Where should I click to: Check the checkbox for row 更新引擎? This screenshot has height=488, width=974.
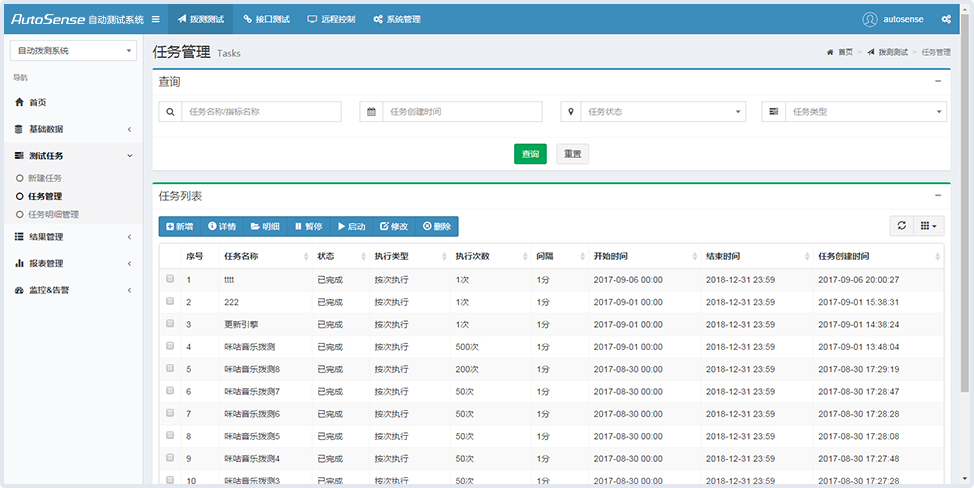click(x=170, y=323)
